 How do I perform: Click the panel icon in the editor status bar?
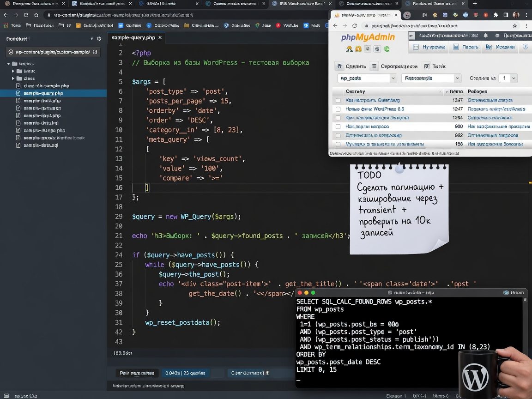6,396
